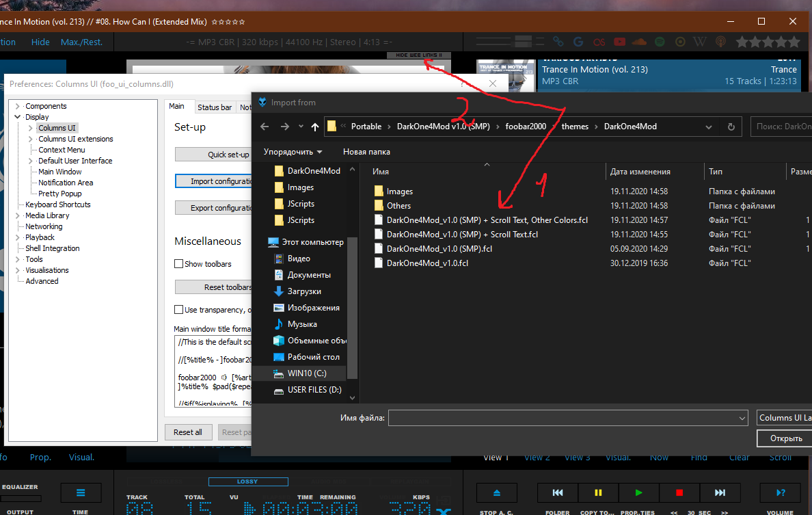Open the YouTube web link icon
The width and height of the screenshot is (812, 515).
(x=619, y=42)
